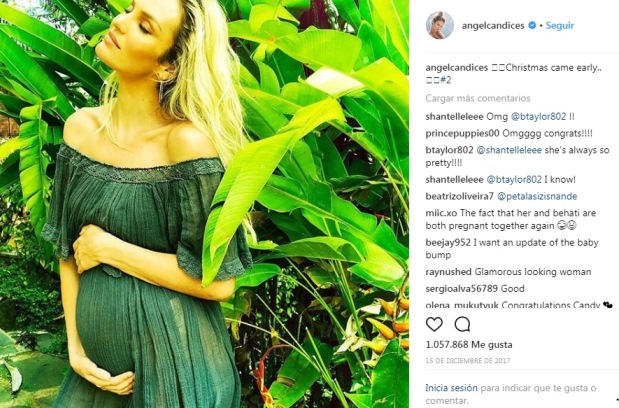Open angelcandices profile picture avatar
Image resolution: width=619 pixels, height=408 pixels.
439,25
